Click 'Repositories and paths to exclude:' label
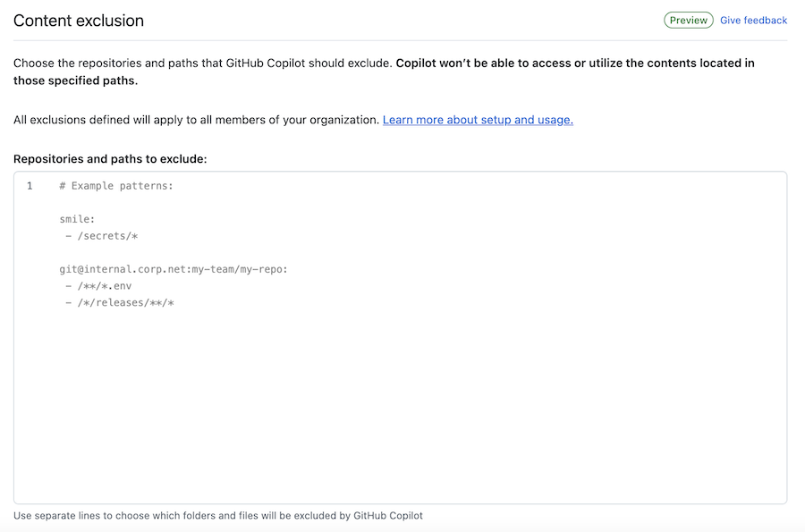This screenshot has width=805, height=532. click(x=110, y=159)
